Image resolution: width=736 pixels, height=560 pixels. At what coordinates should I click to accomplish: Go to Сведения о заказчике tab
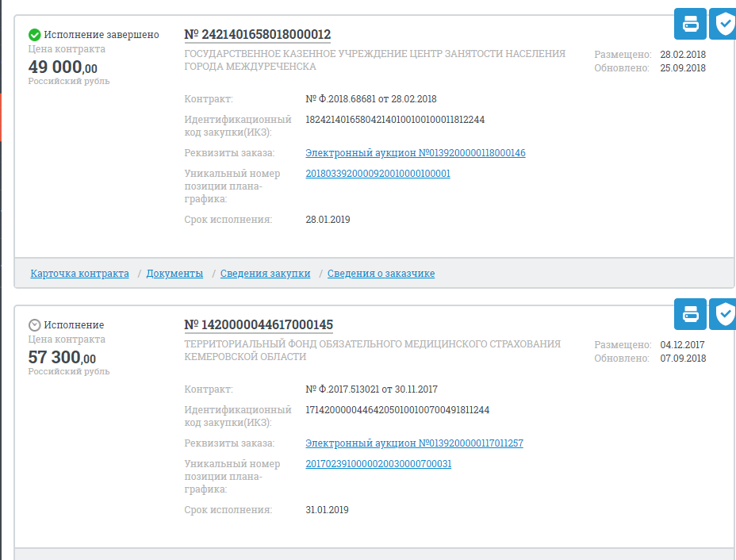(x=381, y=274)
